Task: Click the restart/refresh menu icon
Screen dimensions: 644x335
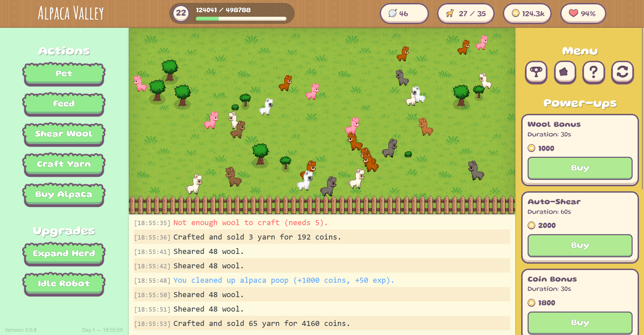Action: click(x=623, y=72)
